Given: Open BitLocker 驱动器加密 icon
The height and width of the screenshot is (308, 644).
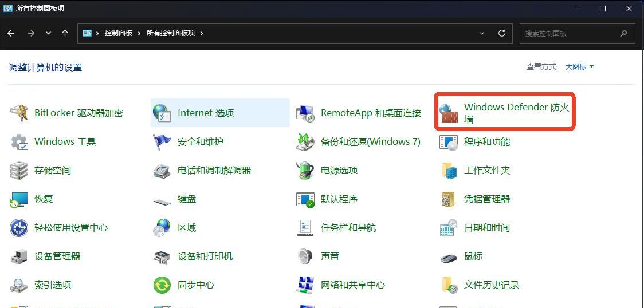Looking at the screenshot, I should point(19,113).
